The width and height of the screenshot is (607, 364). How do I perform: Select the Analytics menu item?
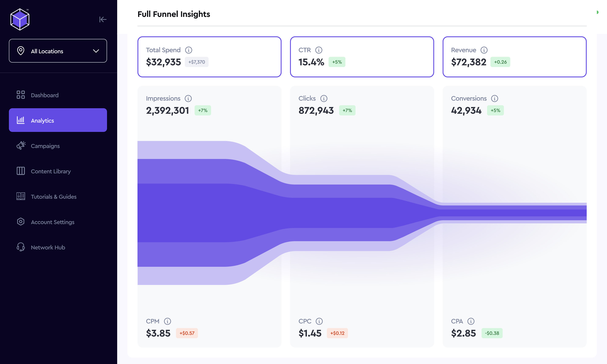[58, 120]
